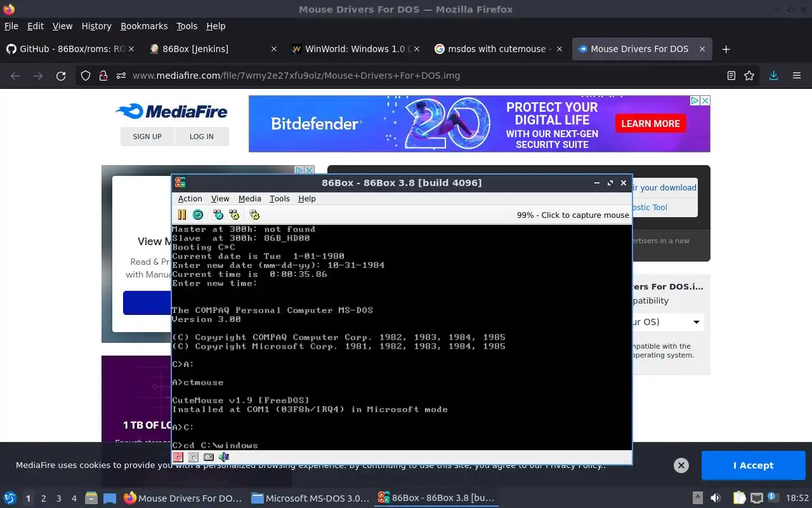Open the OS compatibility dropdown
Screen dimensions: 812x508
point(666,322)
